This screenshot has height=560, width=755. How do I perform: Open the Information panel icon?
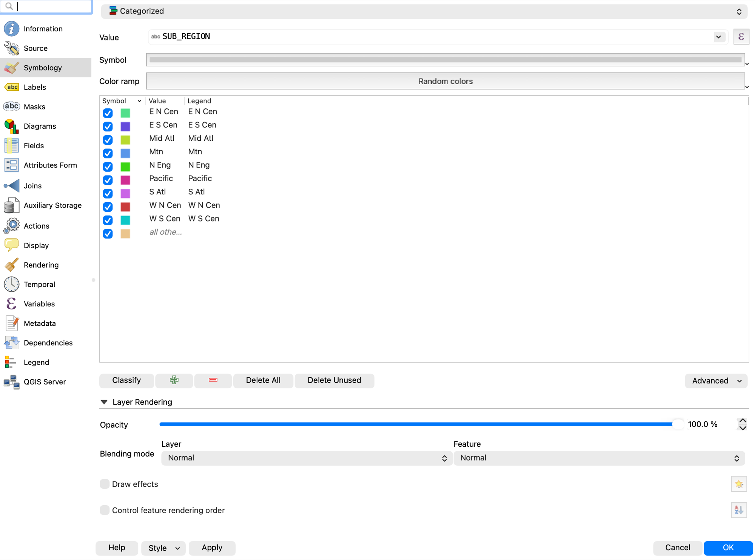(11, 29)
